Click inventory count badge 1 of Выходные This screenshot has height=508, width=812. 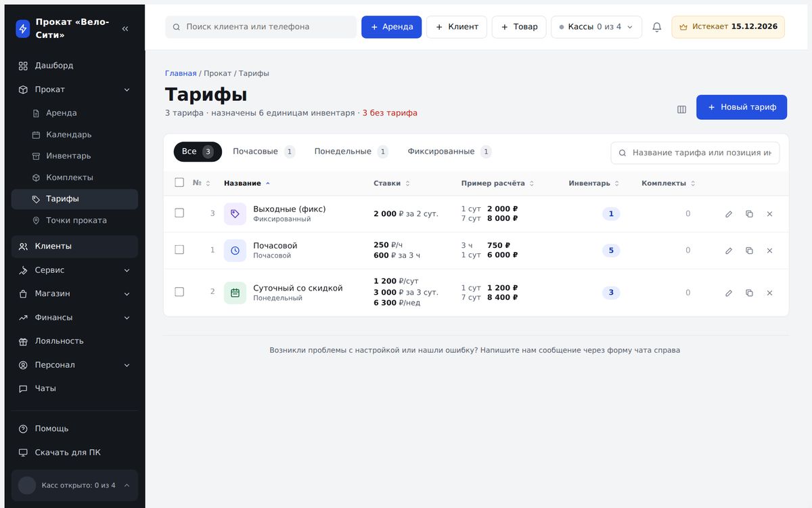pyautogui.click(x=611, y=214)
